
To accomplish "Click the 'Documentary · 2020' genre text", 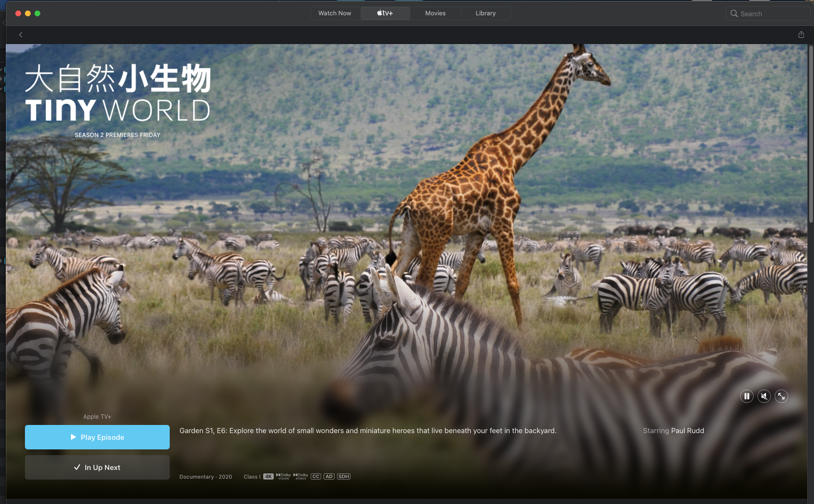I will click(x=206, y=477).
